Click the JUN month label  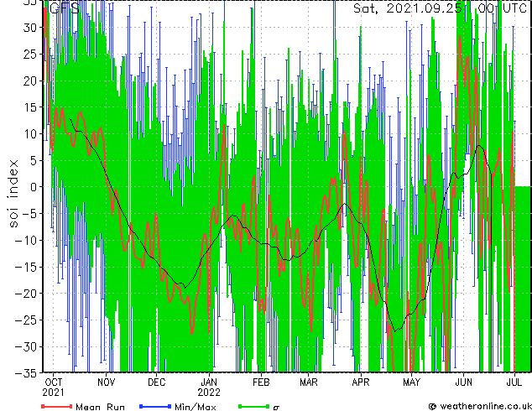pos(463,382)
